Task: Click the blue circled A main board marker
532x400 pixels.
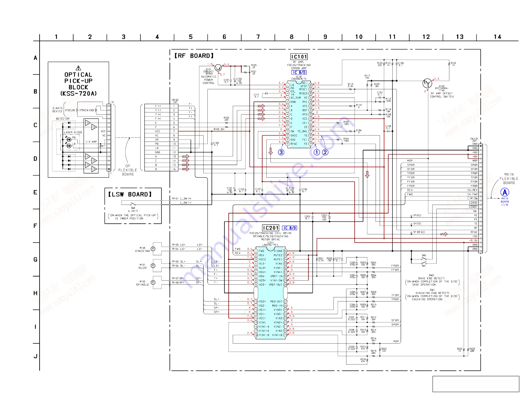Action: pyautogui.click(x=505, y=192)
